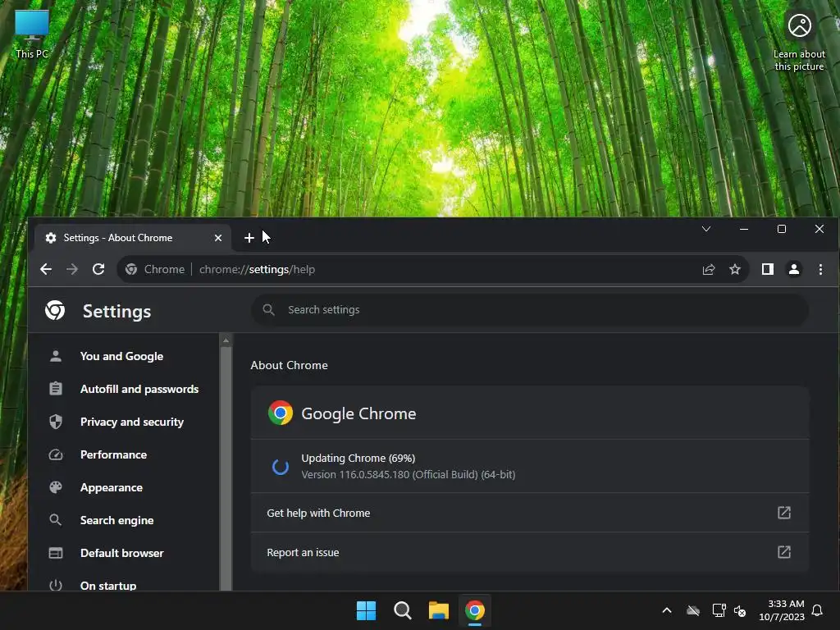Click the settings sidebar scrollbar thumb

pos(226,468)
